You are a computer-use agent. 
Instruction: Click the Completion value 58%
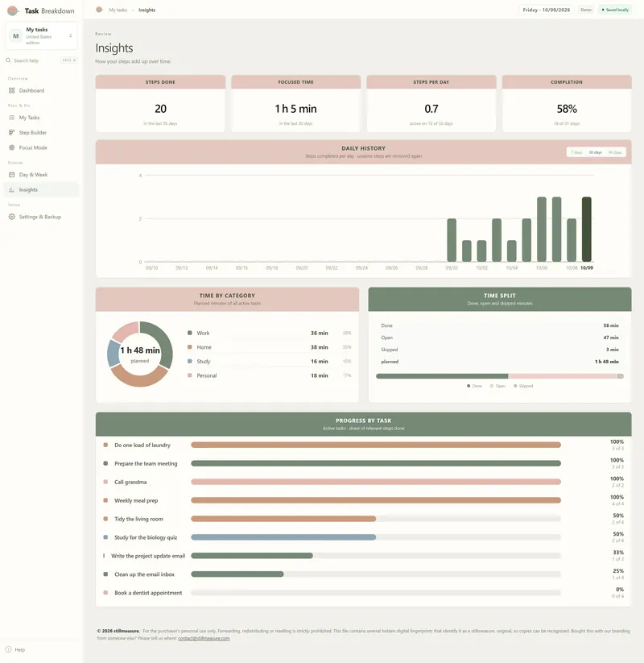567,109
